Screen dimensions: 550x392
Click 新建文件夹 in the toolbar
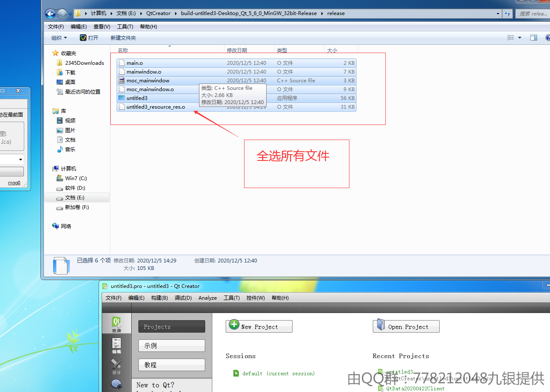(x=123, y=38)
